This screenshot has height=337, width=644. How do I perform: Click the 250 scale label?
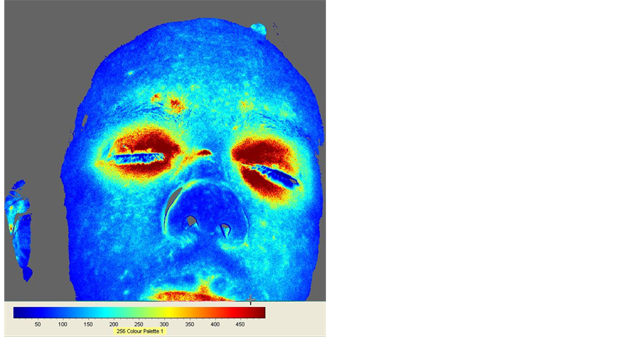tap(139, 324)
